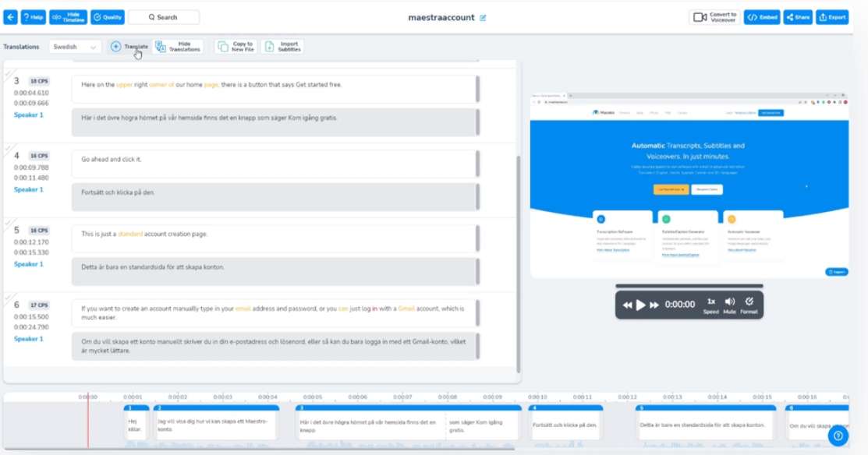Open the Format options in player

pyautogui.click(x=749, y=305)
